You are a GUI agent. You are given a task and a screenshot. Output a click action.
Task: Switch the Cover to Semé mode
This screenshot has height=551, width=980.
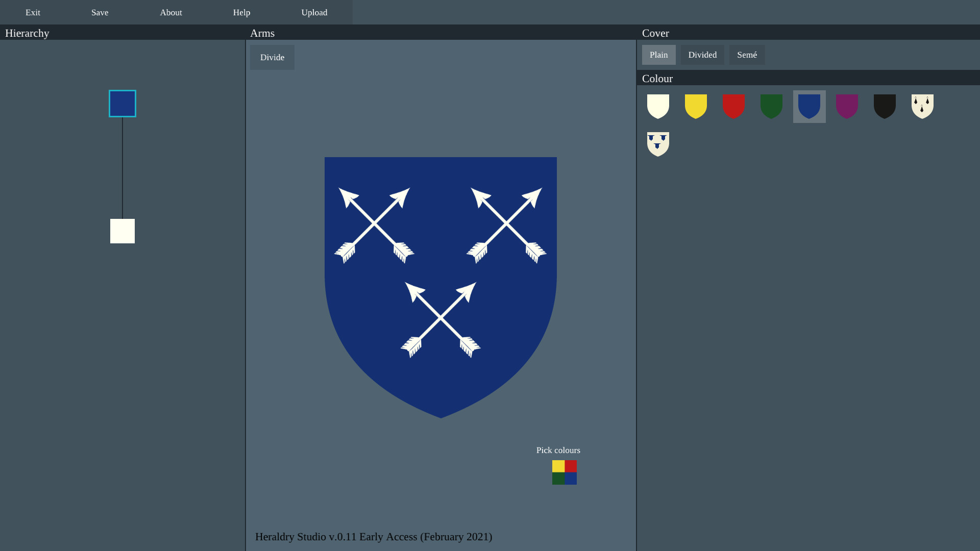click(x=747, y=55)
